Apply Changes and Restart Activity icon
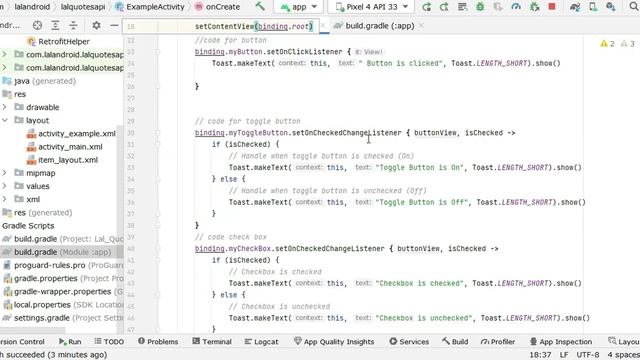 [x=444, y=7]
